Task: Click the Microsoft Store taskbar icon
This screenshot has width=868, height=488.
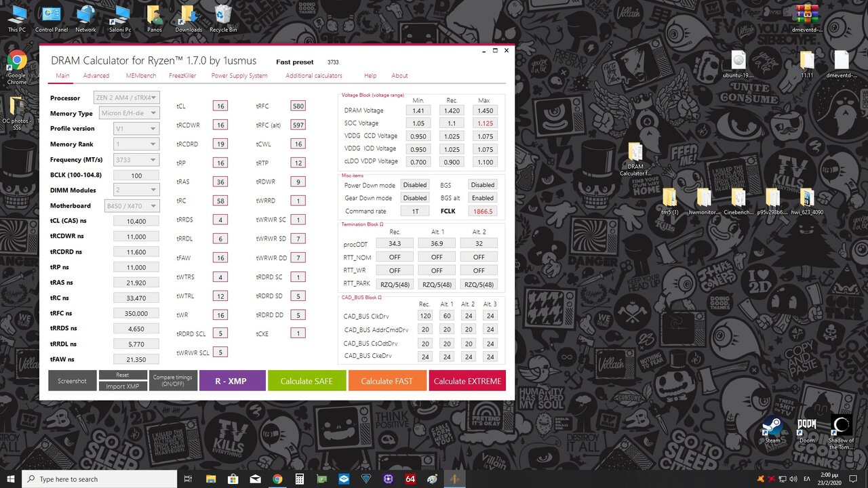Action: [x=233, y=479]
